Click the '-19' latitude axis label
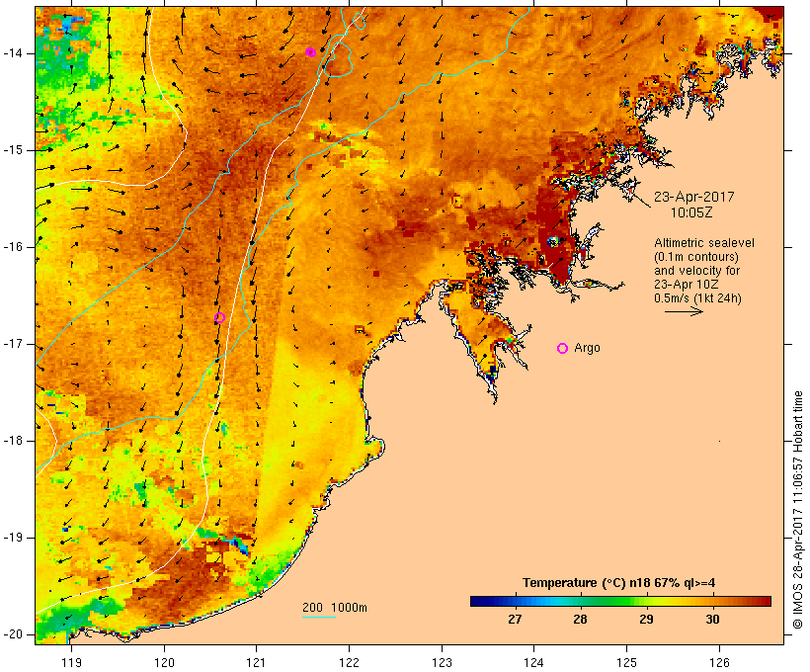 pos(13,538)
